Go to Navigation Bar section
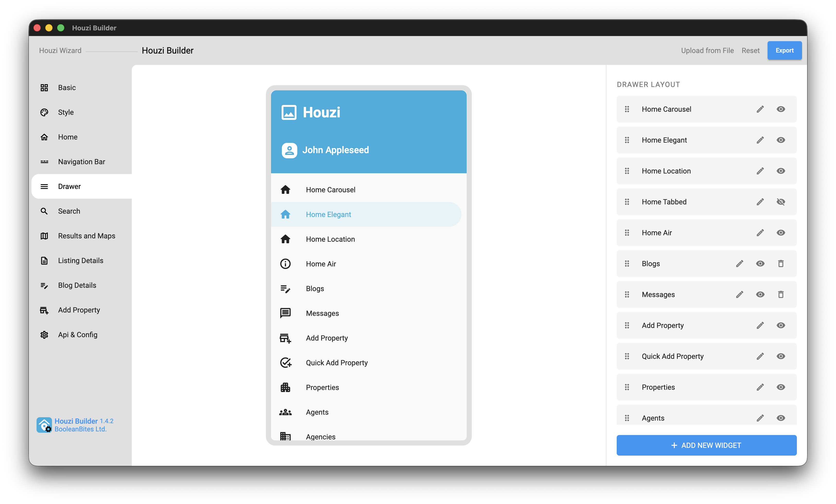 (x=81, y=162)
